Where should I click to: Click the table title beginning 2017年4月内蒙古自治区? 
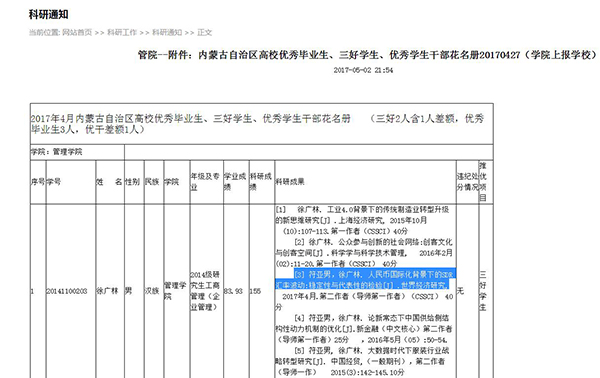pos(257,124)
